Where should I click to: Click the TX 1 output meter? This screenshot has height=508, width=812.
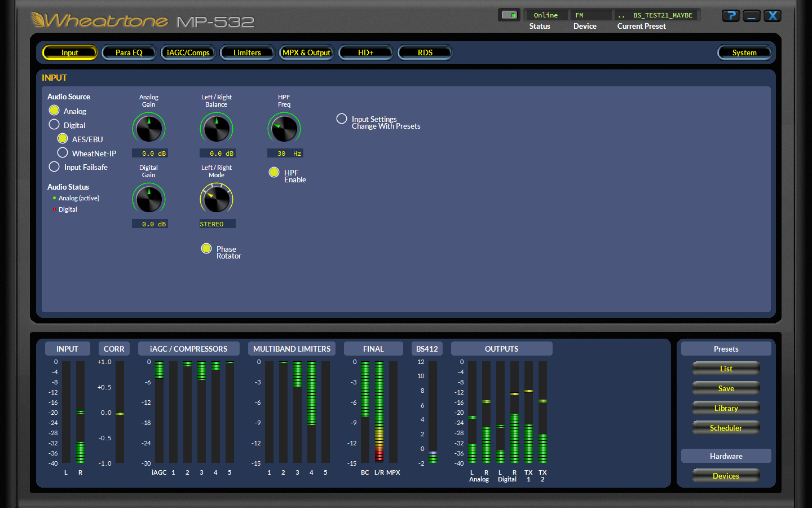click(x=528, y=412)
